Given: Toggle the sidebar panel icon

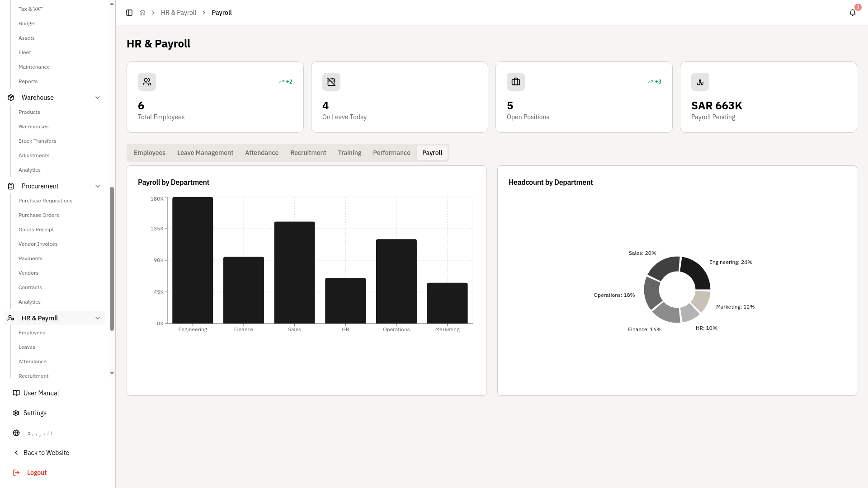Looking at the screenshot, I should (129, 13).
